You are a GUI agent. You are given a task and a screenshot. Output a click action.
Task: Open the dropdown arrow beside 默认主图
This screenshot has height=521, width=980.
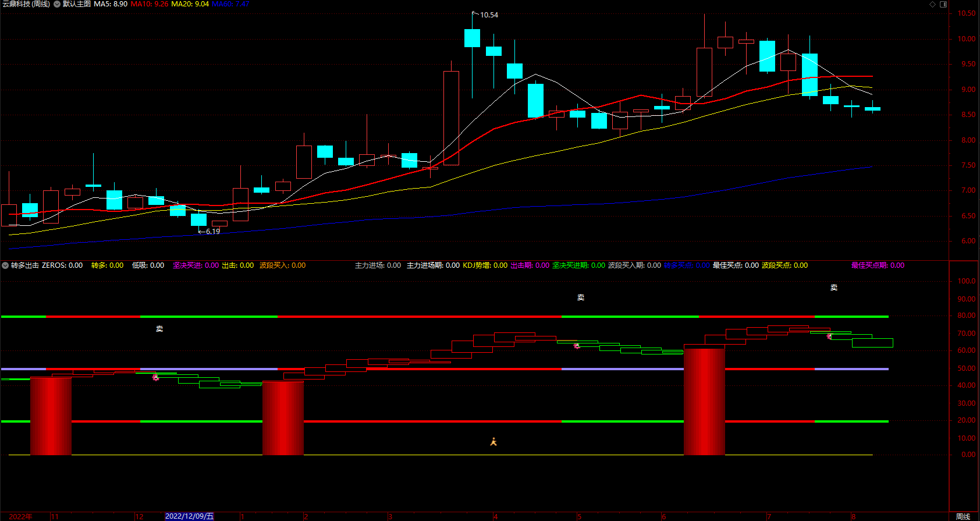pyautogui.click(x=57, y=4)
